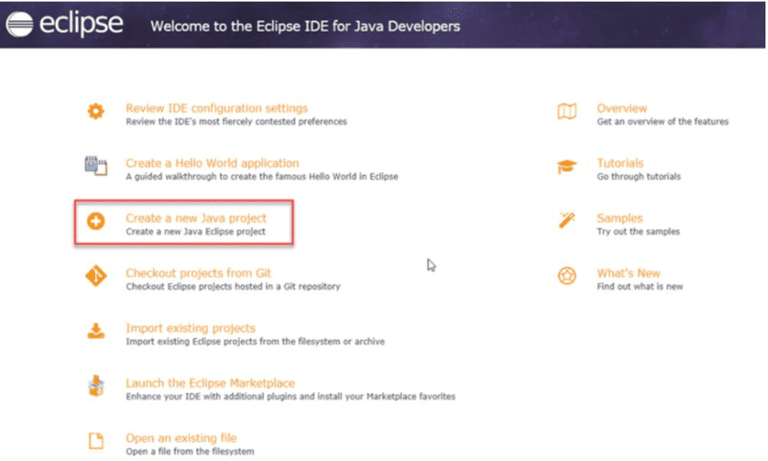Open Review IDE configuration settings link

coord(216,108)
